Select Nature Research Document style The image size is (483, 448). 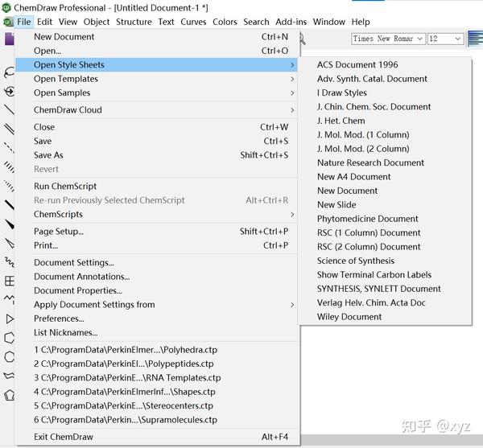[x=370, y=162]
